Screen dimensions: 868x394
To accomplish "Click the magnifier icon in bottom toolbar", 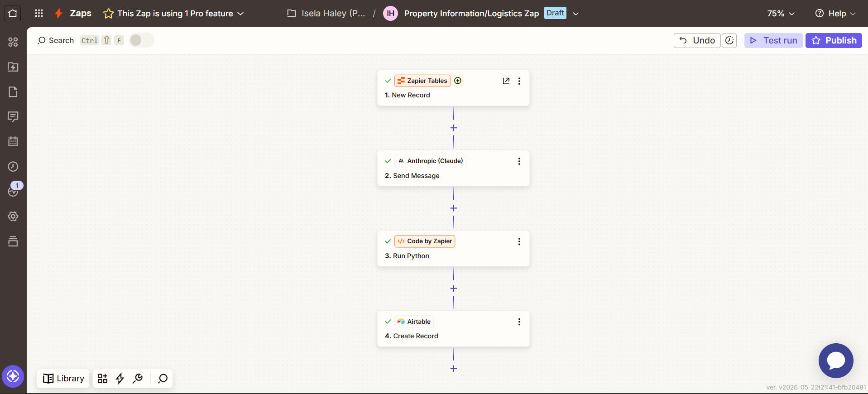I will pos(163,379).
